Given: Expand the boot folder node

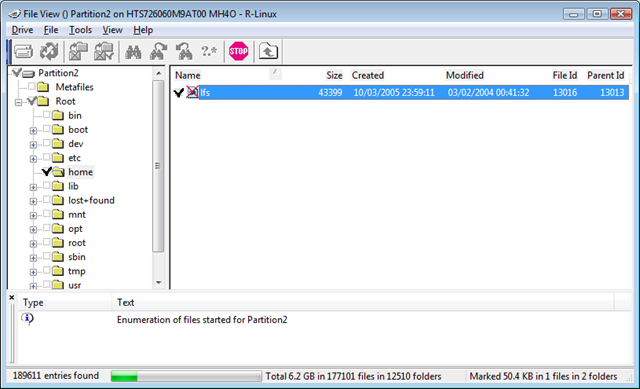Looking at the screenshot, I should (33, 131).
